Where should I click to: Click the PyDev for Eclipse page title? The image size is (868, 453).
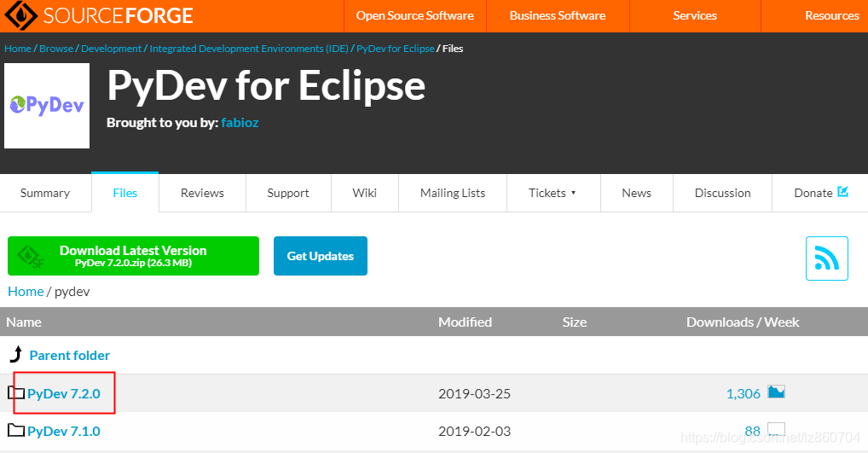pos(266,86)
